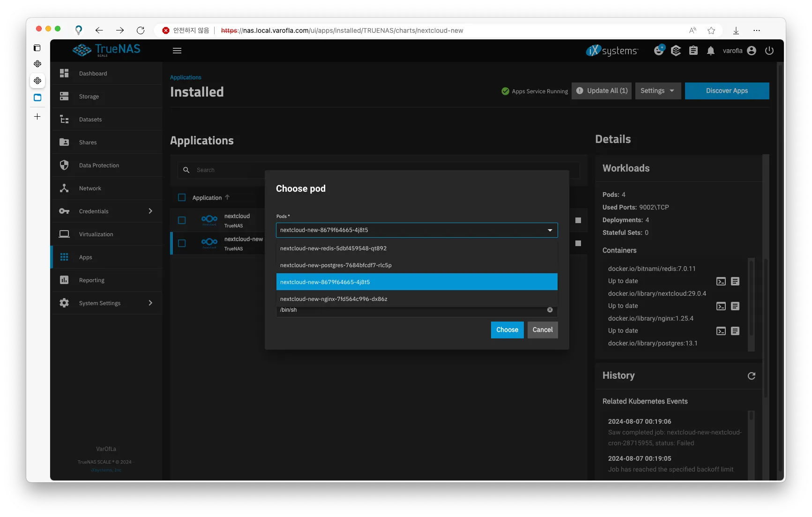
Task: Open shell for the nginx:1.25.4 container
Action: point(721,331)
